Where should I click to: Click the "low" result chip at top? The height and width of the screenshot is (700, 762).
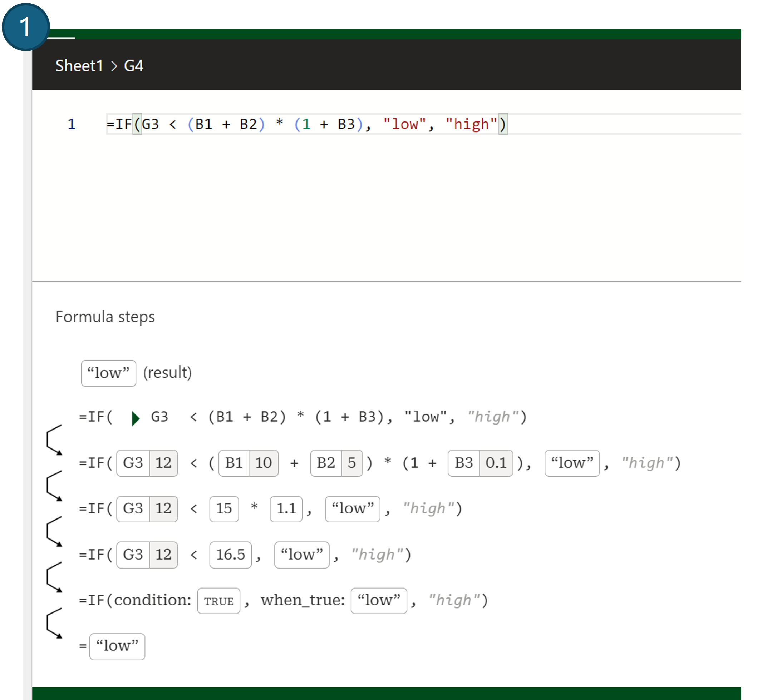point(108,373)
